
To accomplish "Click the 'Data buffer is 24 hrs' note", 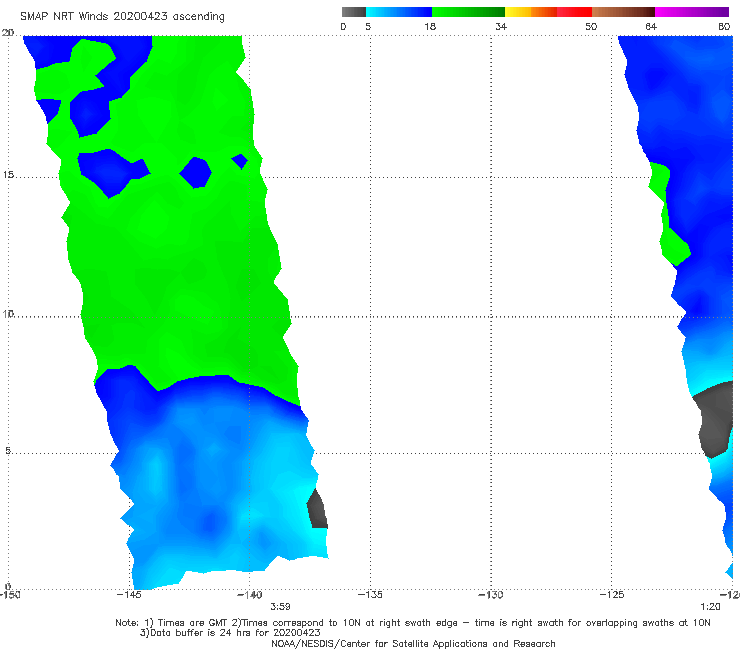I will pos(230,633).
